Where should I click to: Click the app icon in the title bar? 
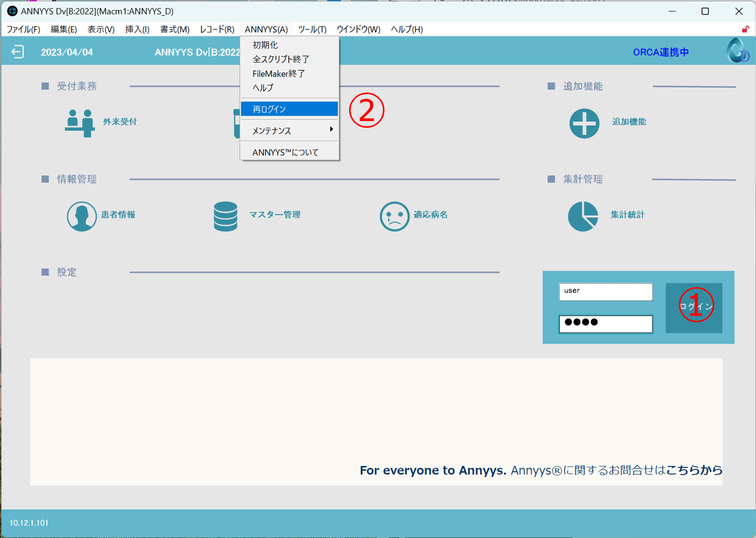[x=12, y=11]
